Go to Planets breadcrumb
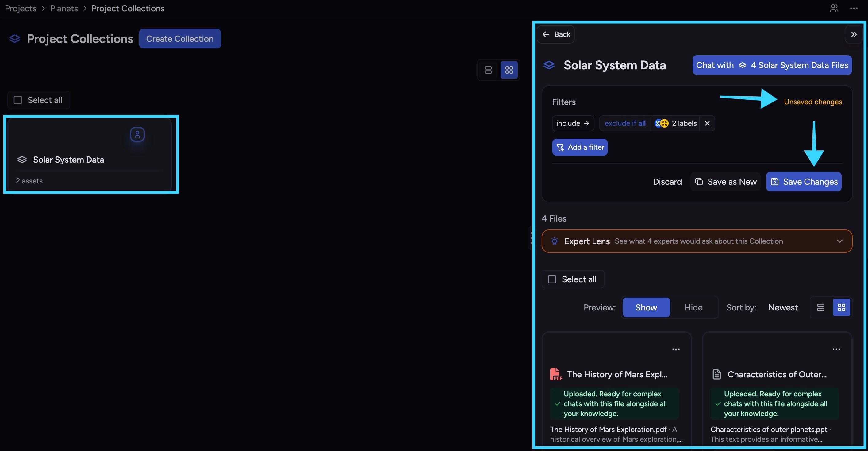The height and width of the screenshot is (451, 868). tap(64, 8)
